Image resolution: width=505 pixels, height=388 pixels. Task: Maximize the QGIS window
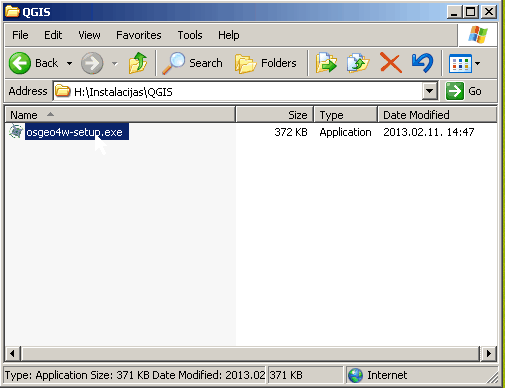click(471, 12)
